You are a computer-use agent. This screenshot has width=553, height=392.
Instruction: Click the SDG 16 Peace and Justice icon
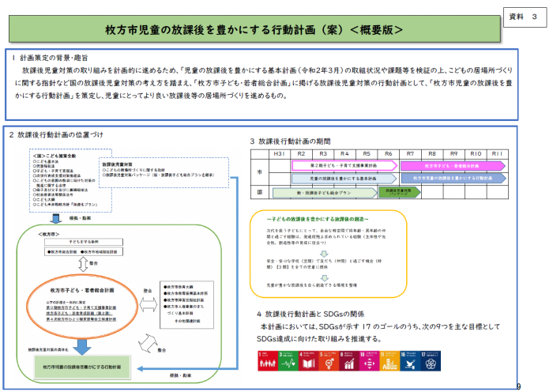click(x=410, y=360)
